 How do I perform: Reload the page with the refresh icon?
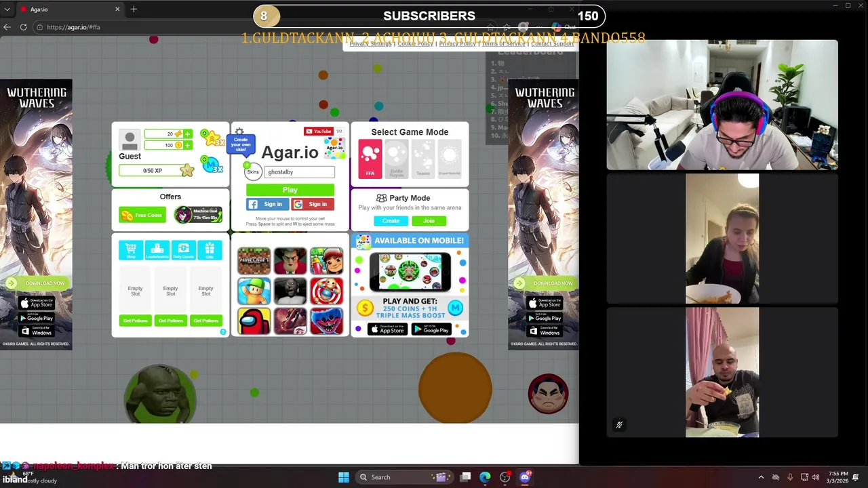(23, 27)
